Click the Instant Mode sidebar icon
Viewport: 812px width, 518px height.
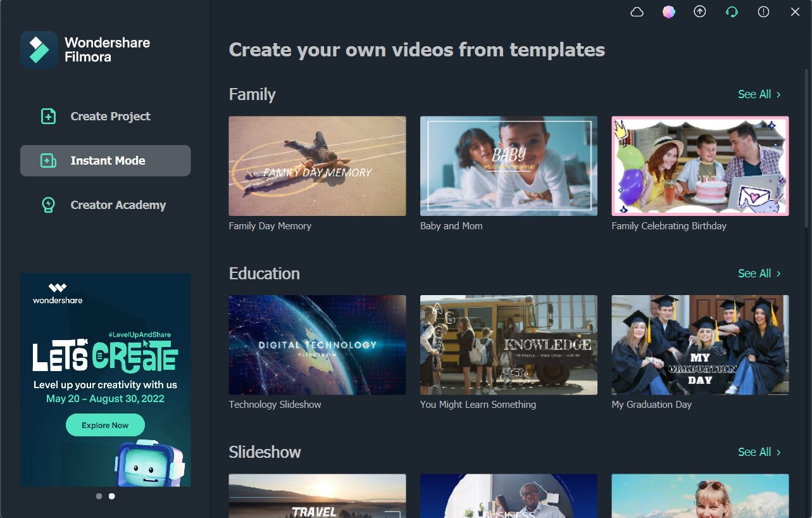(48, 161)
